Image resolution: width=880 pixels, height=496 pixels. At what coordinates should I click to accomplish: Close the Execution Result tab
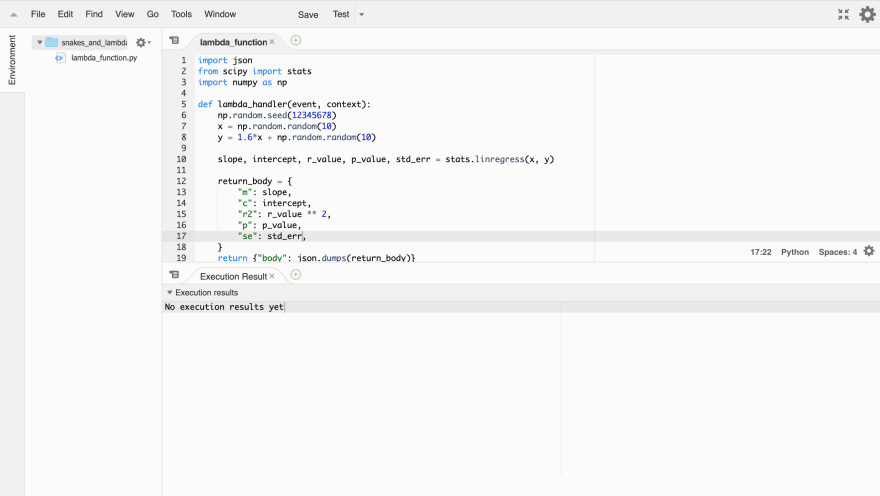click(272, 276)
